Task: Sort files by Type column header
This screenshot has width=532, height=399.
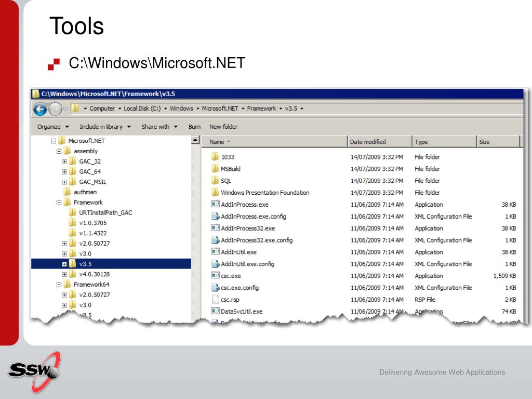Action: (444, 142)
